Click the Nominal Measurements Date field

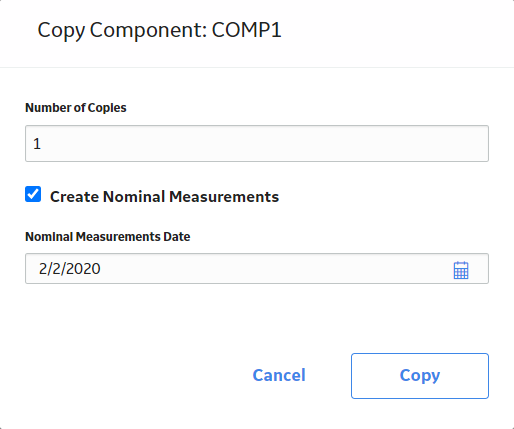click(x=257, y=269)
